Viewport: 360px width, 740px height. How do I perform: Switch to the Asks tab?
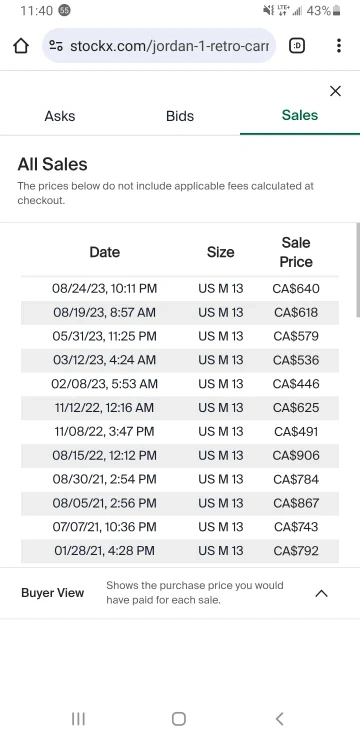[60, 116]
